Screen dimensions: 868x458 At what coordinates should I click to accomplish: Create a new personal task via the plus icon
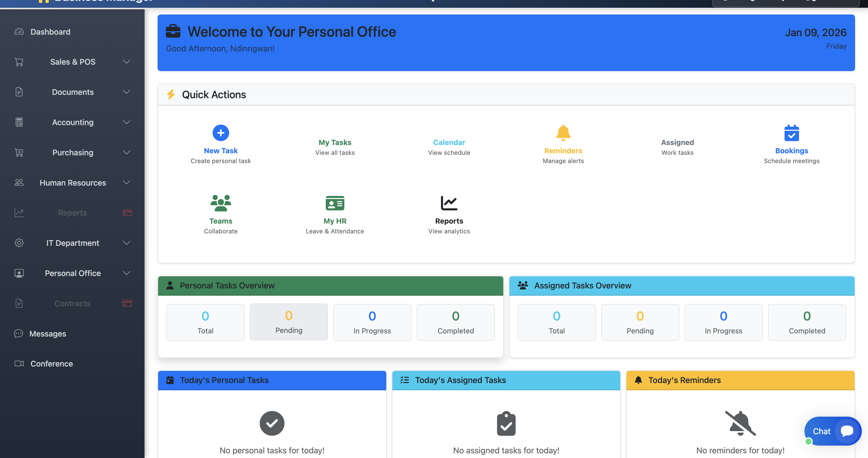[x=221, y=133]
